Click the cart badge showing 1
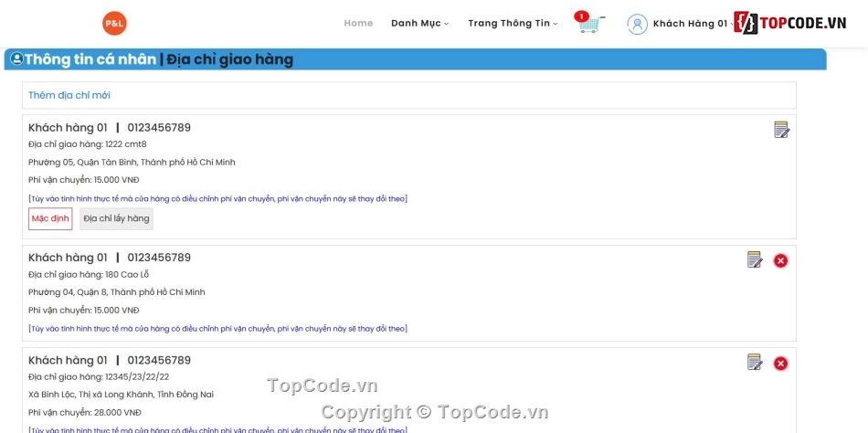Image resolution: width=868 pixels, height=433 pixels. 581,16
